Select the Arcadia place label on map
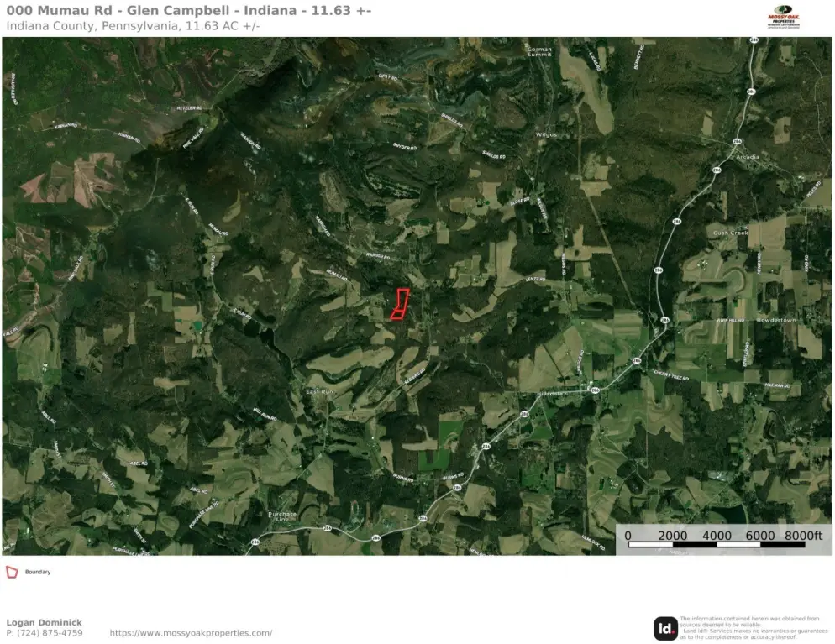 point(748,157)
